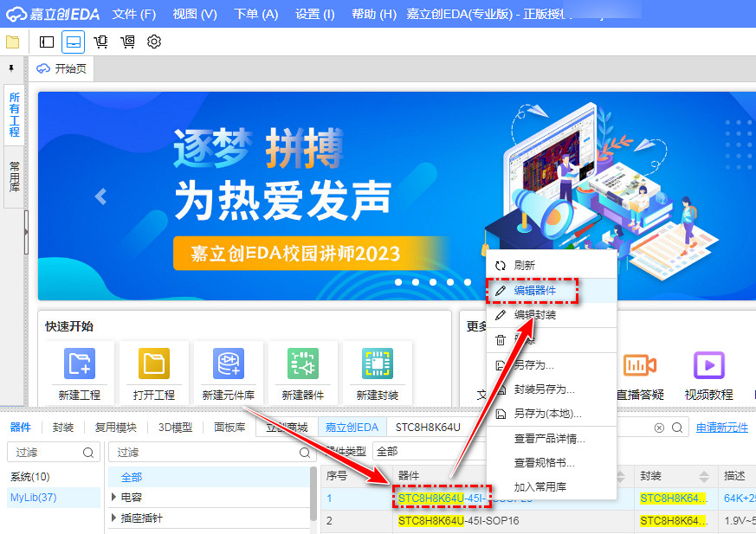Screen dimensions: 756x534
Task: Open the 申请新元件 link
Action: pos(722,427)
